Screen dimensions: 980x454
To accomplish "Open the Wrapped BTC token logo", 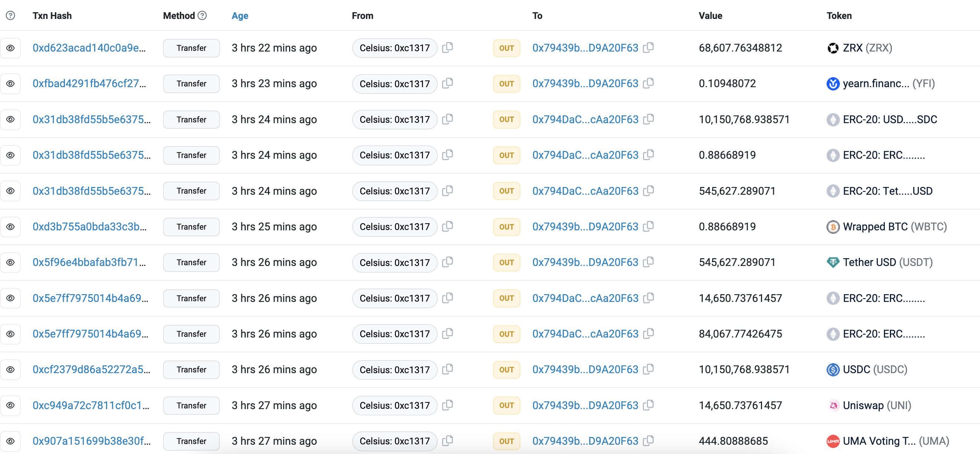I will coord(833,227).
